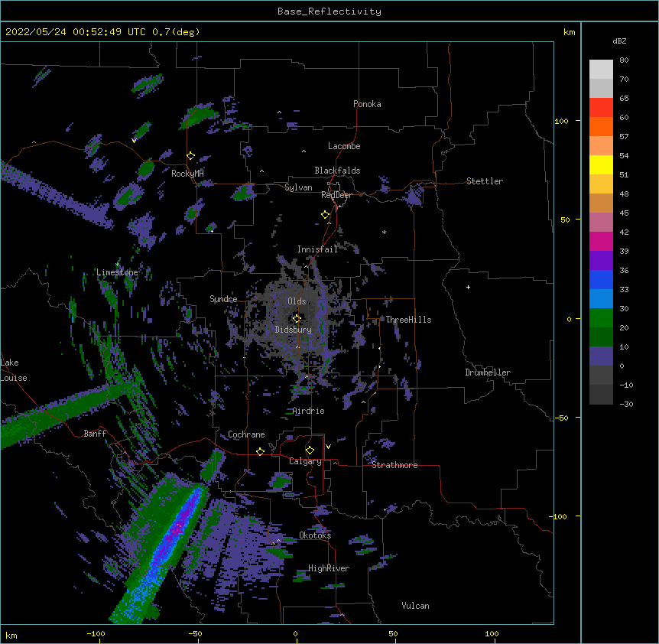Click the -100 tick on the bottom axis
Viewport: 659px width, 644px height.
tap(96, 633)
